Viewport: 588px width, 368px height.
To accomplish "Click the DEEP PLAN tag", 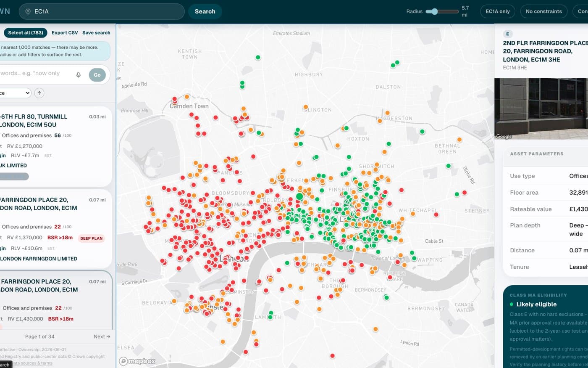I will 92,238.
